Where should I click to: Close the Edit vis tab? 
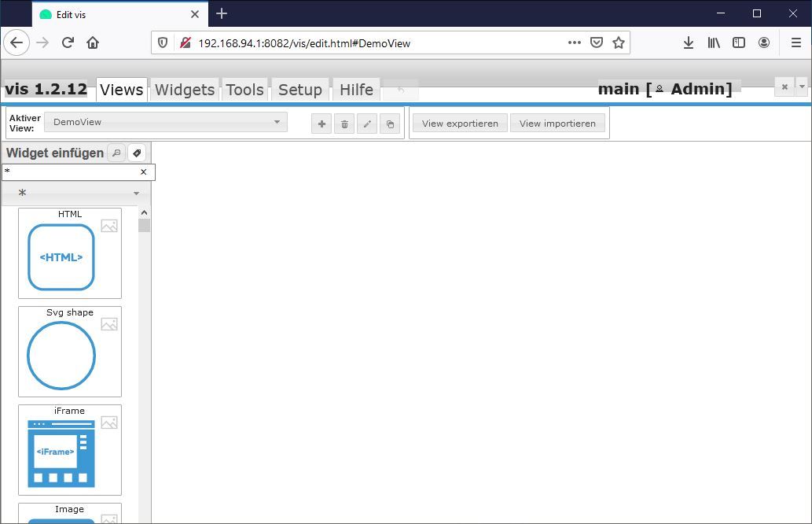195,14
